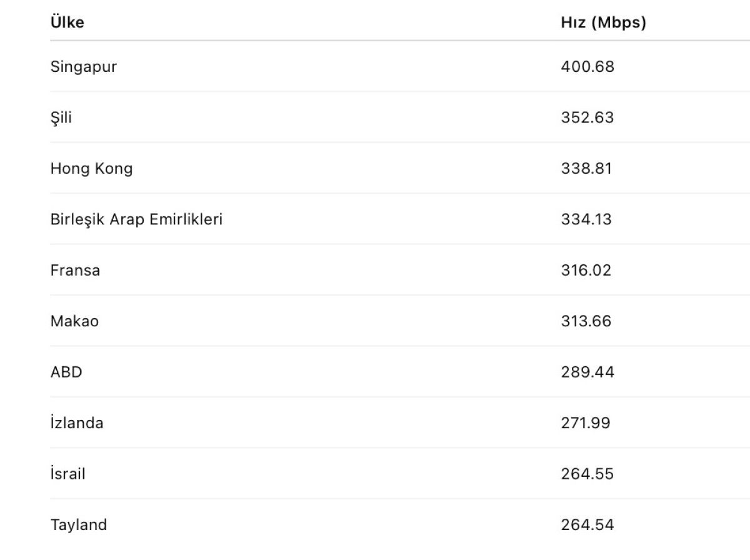Viewport: 750px width, 560px height.
Task: Select the Singapur country cell
Action: (x=84, y=67)
